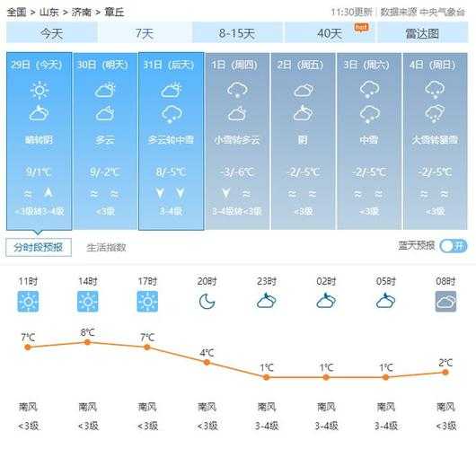Click the night cloudy icon under 1日 周四
476x449 pixels.
[237, 114]
